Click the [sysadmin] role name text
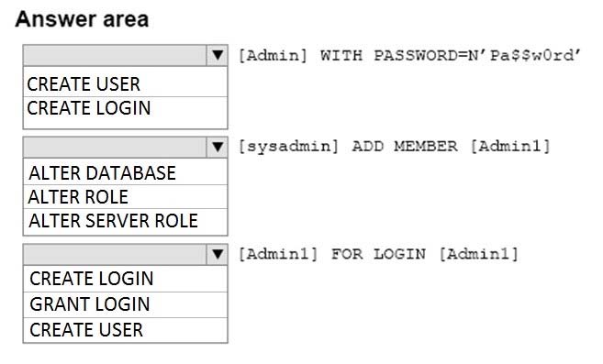The image size is (603, 364). [288, 147]
